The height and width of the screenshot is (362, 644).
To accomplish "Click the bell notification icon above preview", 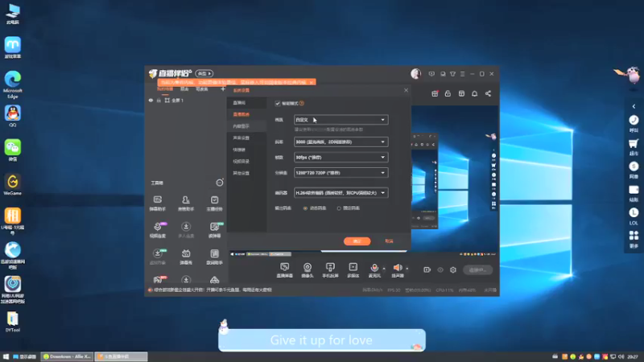I will pyautogui.click(x=474, y=93).
